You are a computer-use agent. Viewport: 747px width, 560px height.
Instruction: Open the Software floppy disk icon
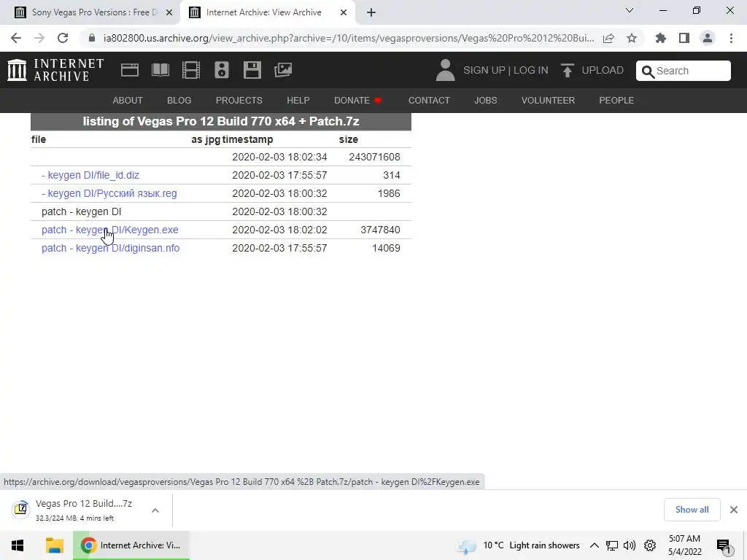[252, 70]
